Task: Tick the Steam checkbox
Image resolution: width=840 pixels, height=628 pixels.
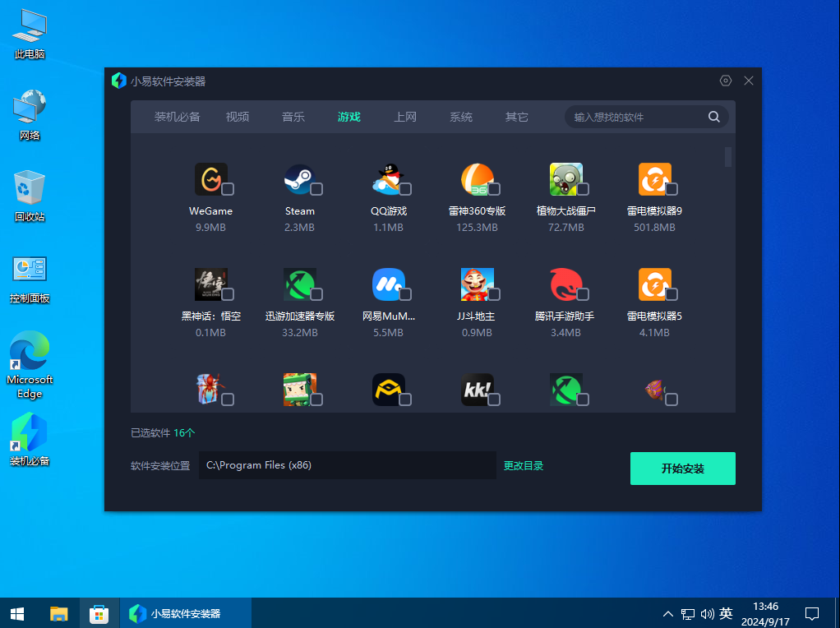Action: point(316,189)
